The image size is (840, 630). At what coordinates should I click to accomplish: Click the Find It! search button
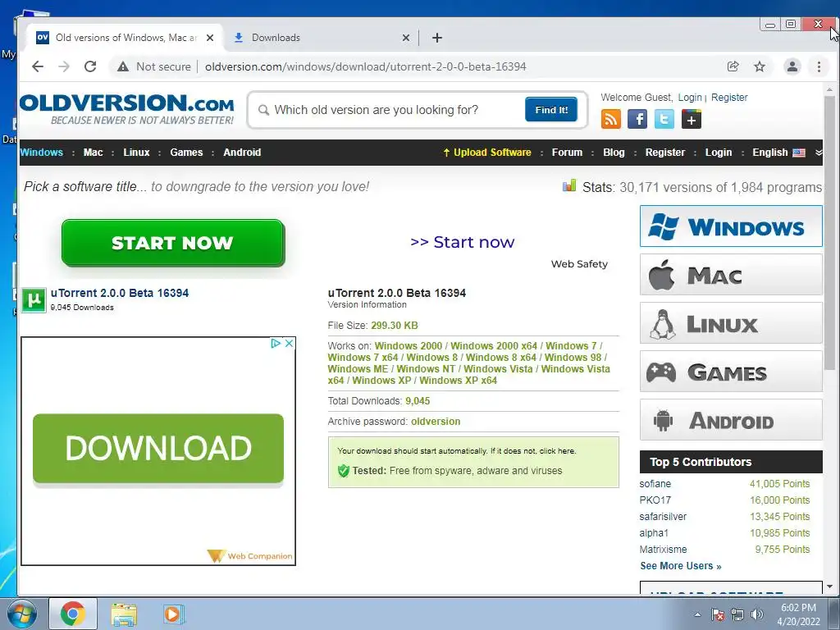click(551, 109)
